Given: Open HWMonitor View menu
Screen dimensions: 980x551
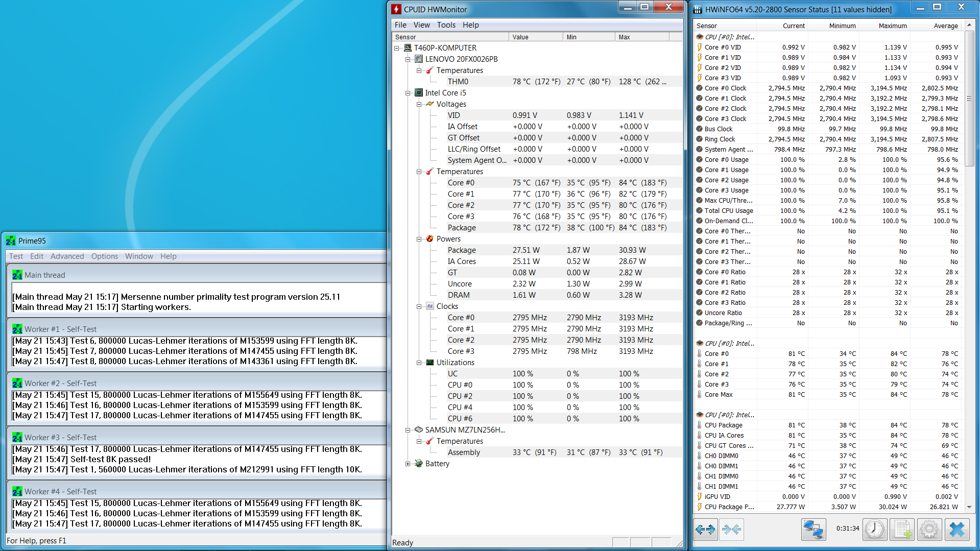Looking at the screenshot, I should pos(421,25).
